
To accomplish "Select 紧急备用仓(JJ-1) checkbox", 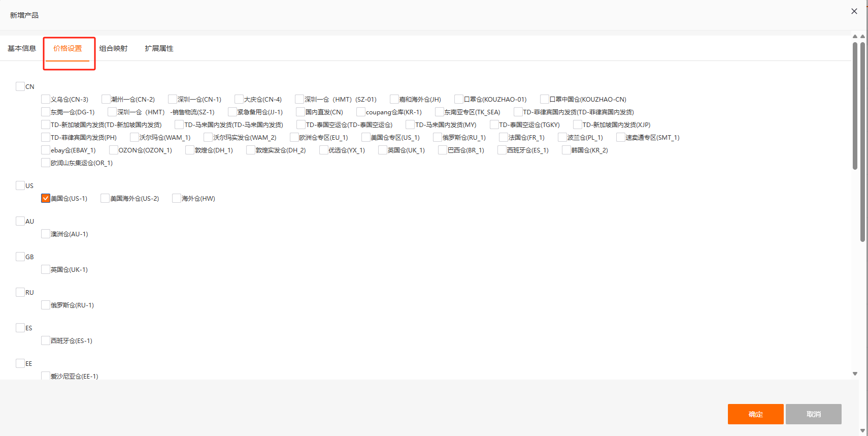I will coord(232,112).
